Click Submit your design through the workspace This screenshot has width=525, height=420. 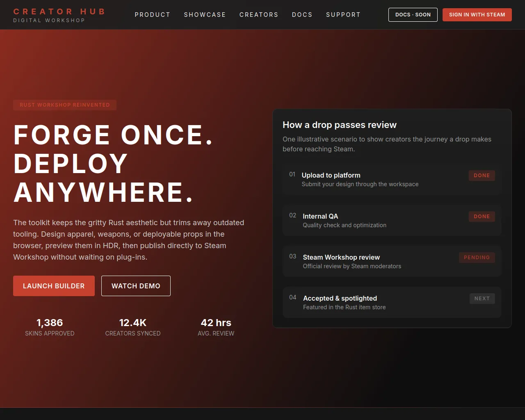coord(360,184)
